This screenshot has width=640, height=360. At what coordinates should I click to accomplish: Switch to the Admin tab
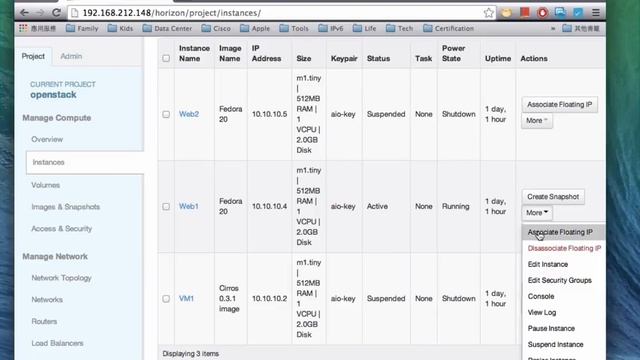(71, 56)
